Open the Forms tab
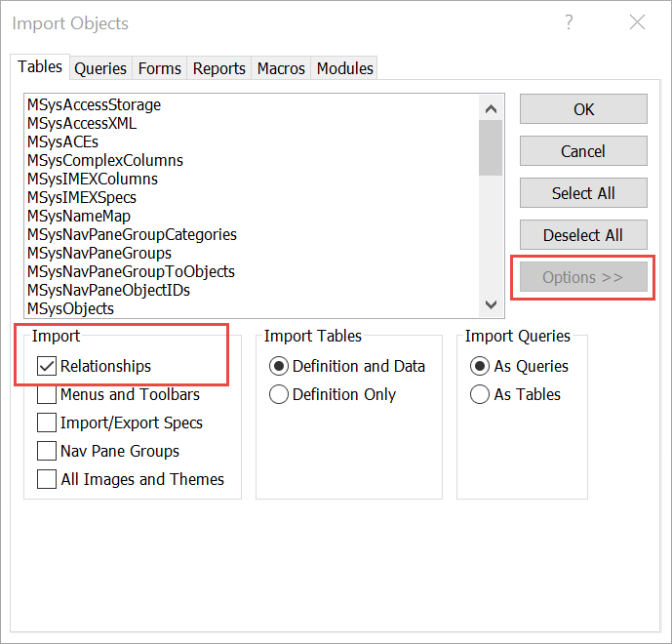The width and height of the screenshot is (672, 644). 159,68
